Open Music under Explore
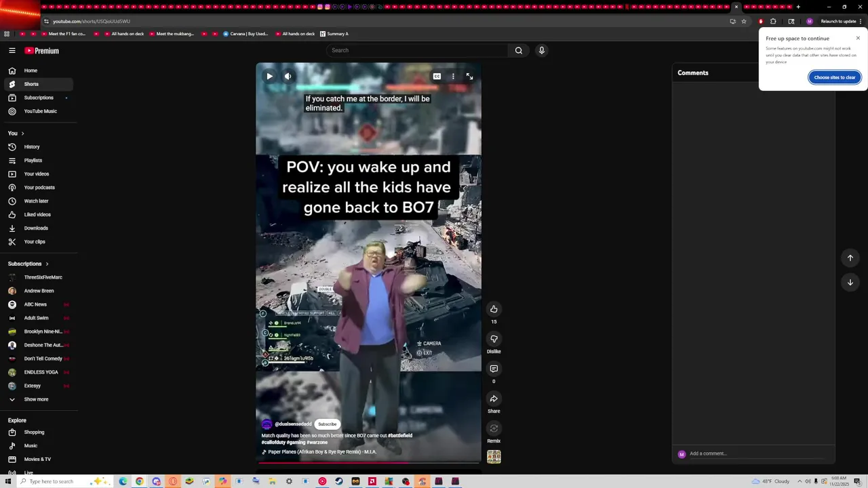This screenshot has width=868, height=488. [39, 446]
